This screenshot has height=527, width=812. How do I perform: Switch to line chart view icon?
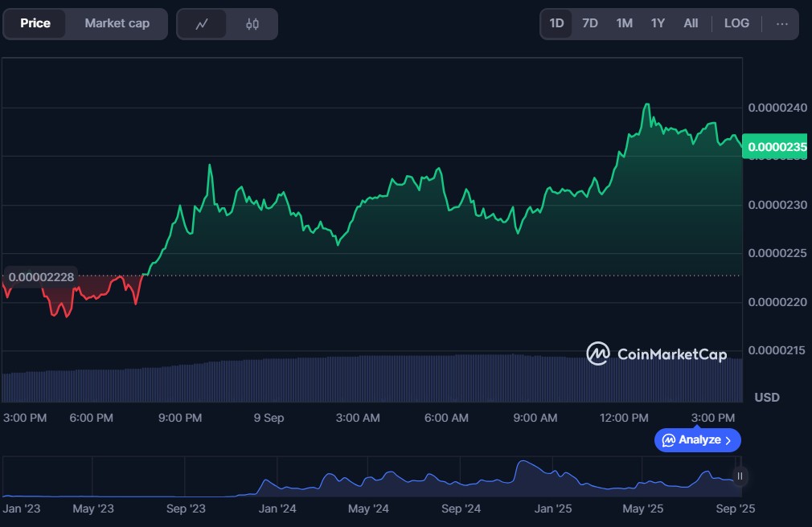point(202,24)
